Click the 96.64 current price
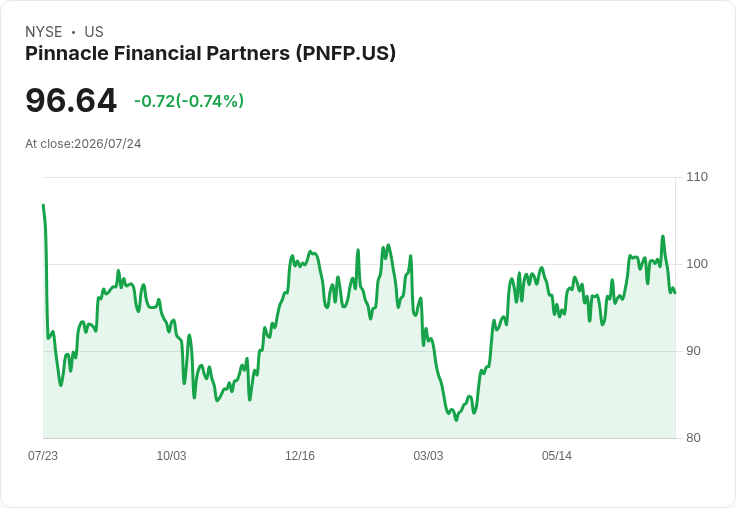The image size is (736, 508). 71,100
